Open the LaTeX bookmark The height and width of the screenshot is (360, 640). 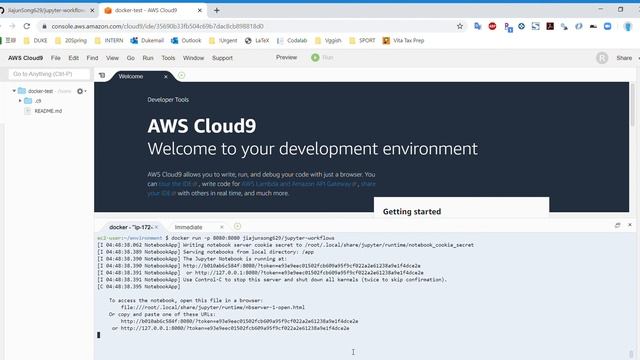(257, 40)
